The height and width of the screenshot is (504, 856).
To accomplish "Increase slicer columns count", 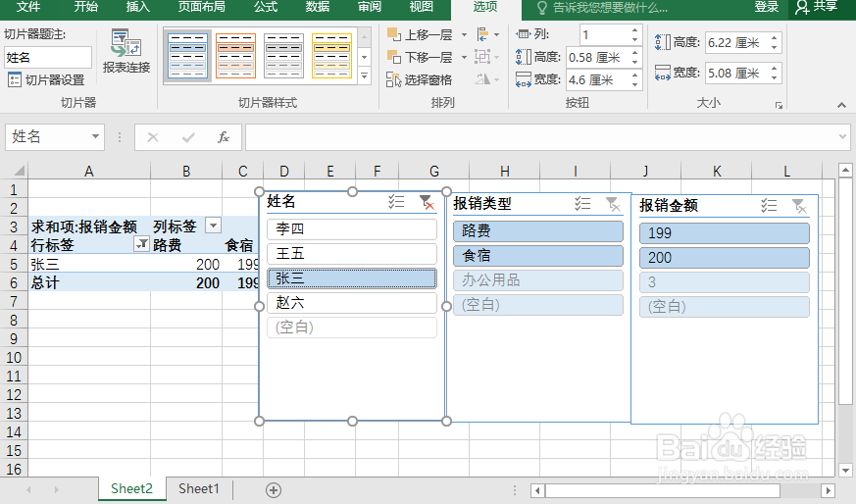I will coord(635,30).
